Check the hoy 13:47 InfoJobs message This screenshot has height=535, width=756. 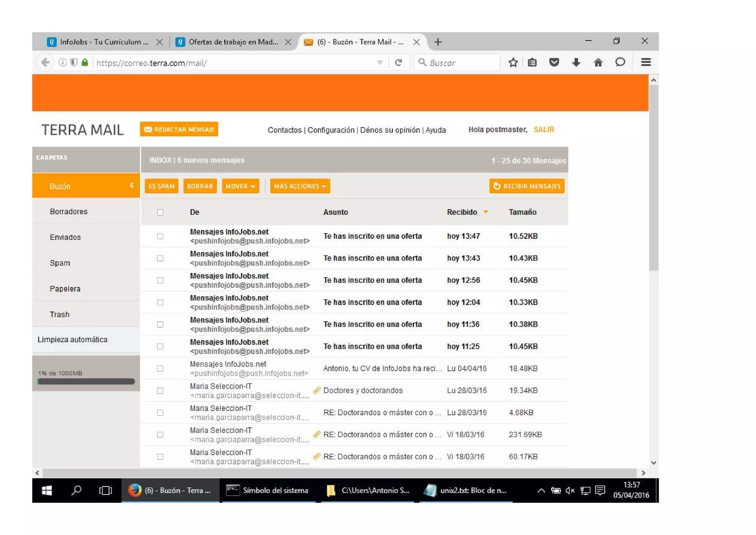[x=160, y=236]
